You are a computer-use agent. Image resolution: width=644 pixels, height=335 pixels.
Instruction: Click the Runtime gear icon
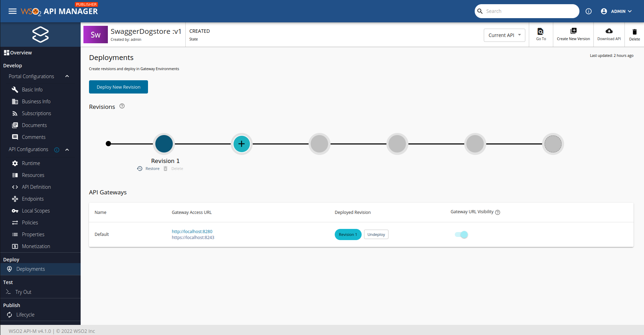[x=15, y=163]
